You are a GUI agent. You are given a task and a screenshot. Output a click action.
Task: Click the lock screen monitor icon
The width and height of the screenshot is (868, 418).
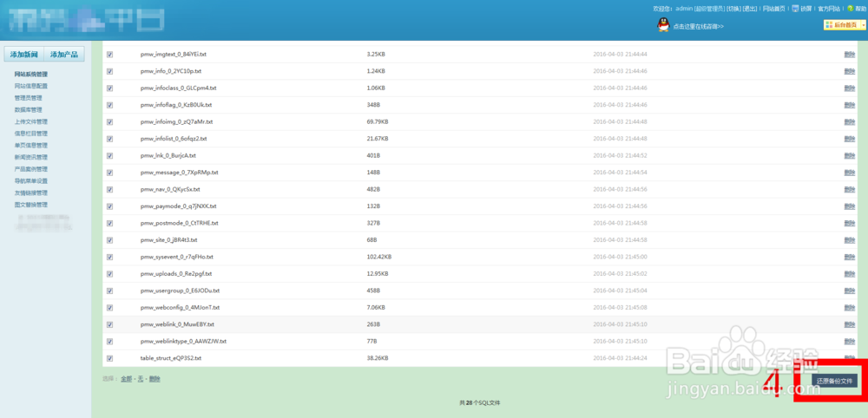pos(795,9)
